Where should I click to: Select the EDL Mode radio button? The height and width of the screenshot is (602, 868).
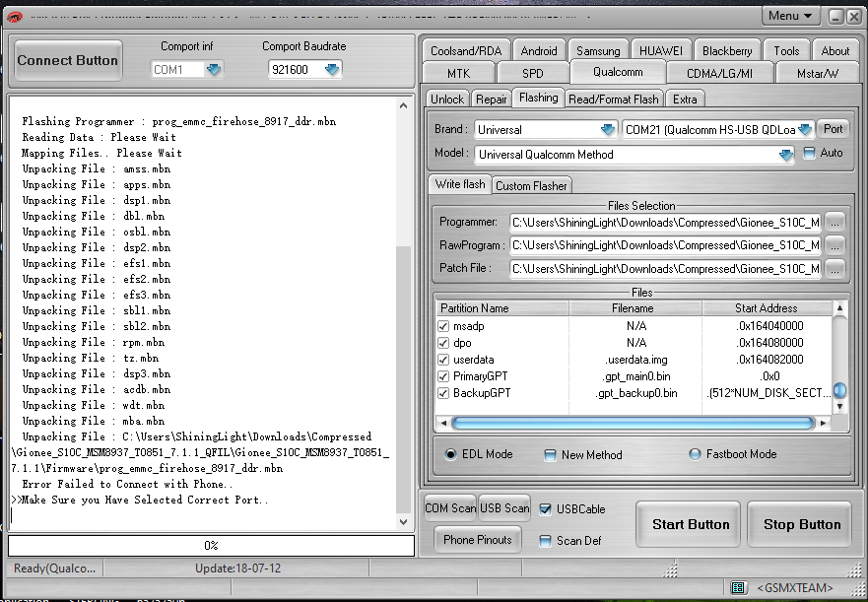[450, 454]
